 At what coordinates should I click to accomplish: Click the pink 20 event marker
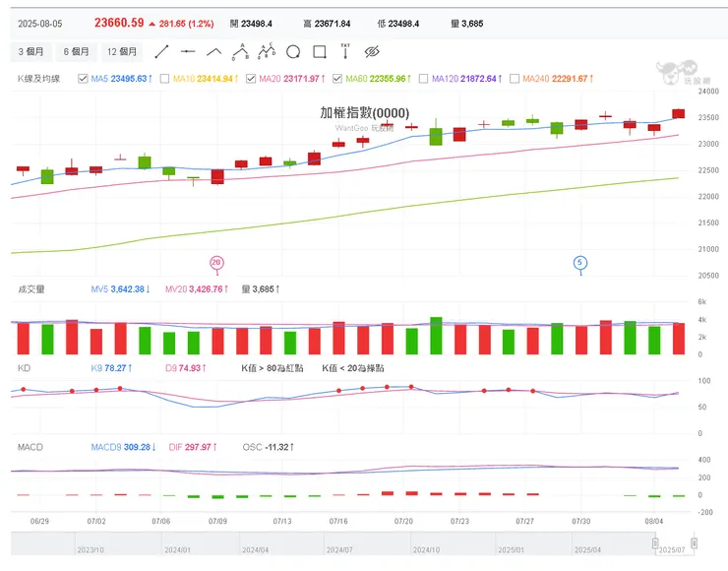(216, 263)
